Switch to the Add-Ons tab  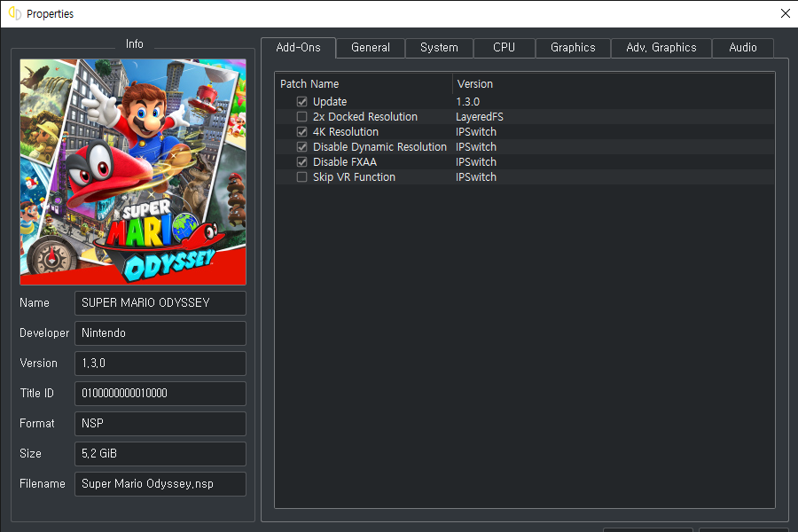(x=298, y=47)
